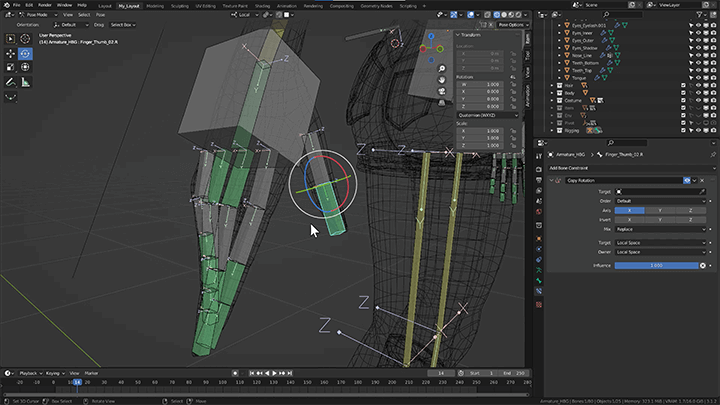Delete the Copy Rotation constraint

point(702,180)
